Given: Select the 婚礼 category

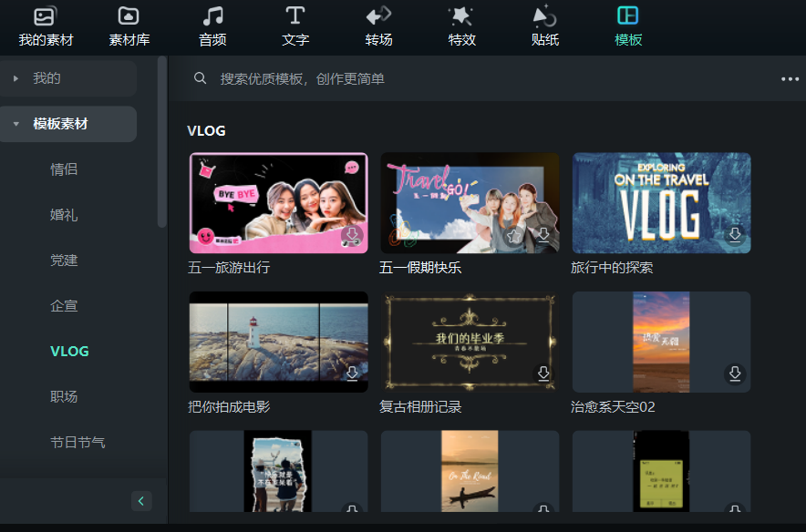Looking at the screenshot, I should (64, 214).
